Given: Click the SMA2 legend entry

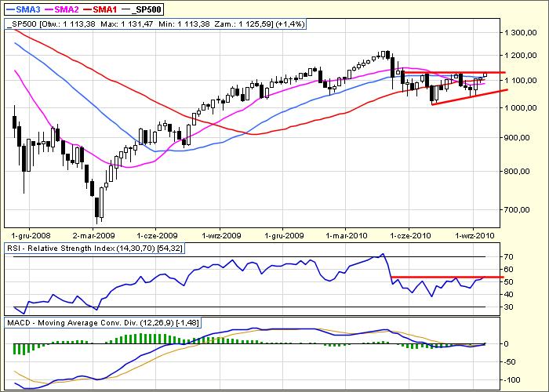Looking at the screenshot, I should pos(62,9).
